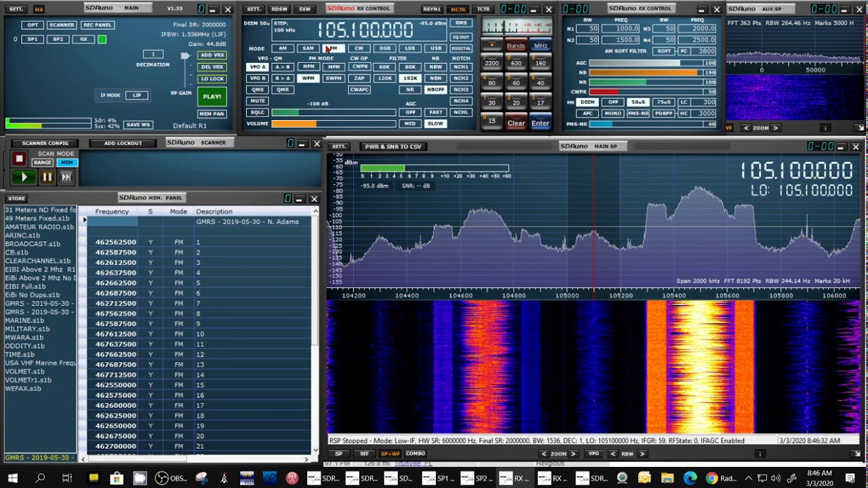The image size is (868, 488).
Task: Click STORE in Memory Panel
Action: 16,199
